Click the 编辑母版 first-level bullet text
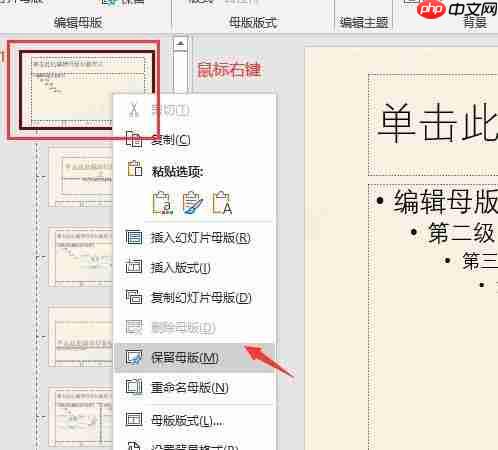 [446, 202]
